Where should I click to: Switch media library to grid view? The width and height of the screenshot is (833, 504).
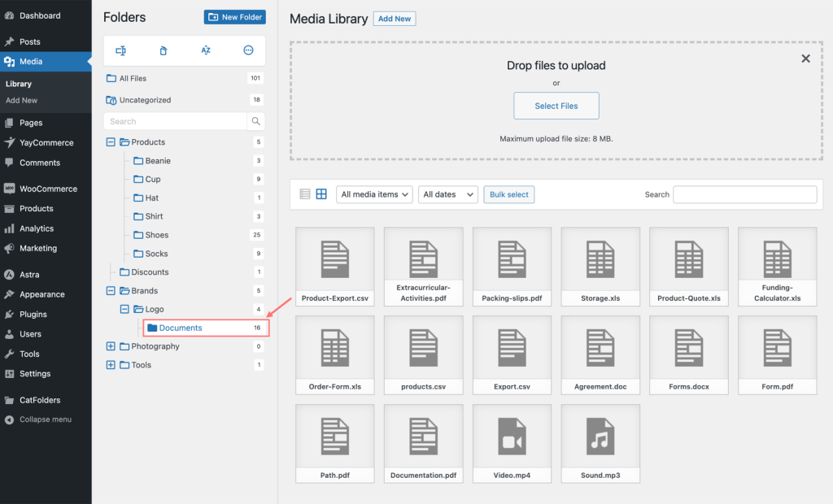point(321,194)
